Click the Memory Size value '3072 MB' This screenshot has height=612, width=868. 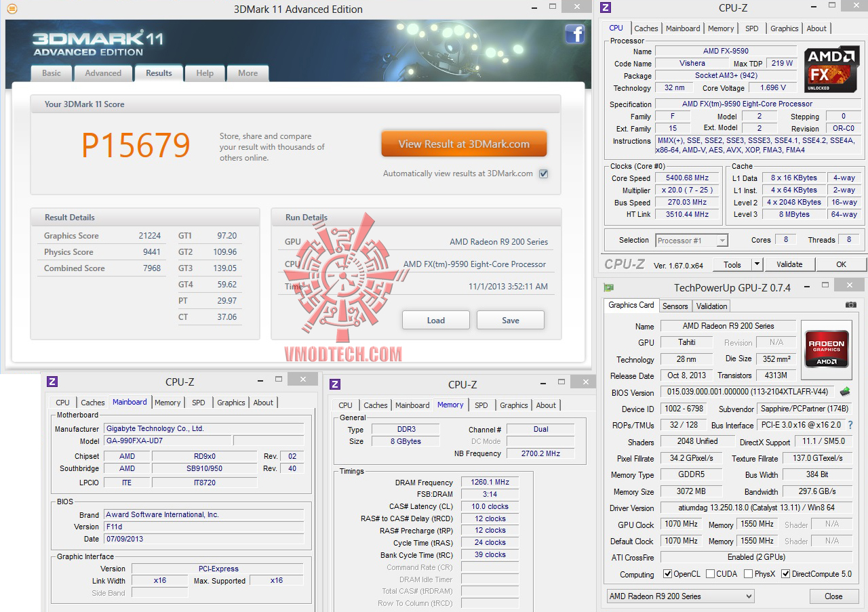tap(691, 491)
